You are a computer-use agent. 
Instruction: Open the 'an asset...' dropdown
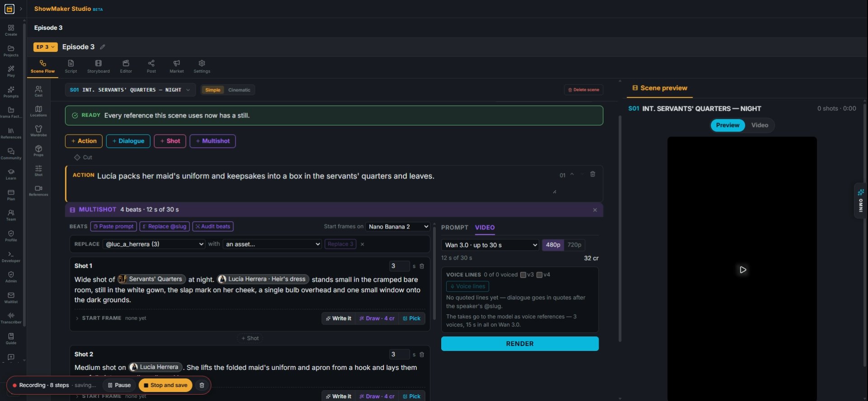272,244
